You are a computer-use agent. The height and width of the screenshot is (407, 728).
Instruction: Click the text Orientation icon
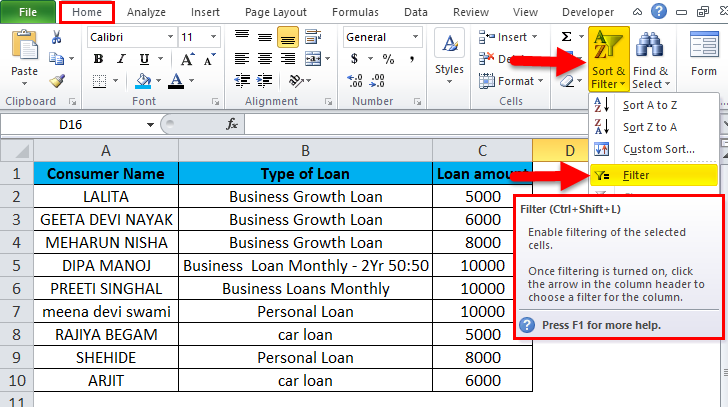pyautogui.click(x=296, y=81)
